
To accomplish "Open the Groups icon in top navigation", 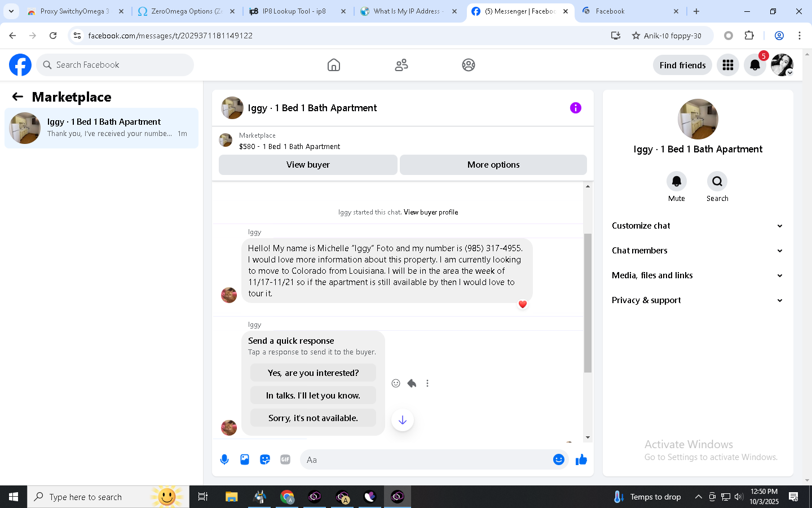I will 469,65.
